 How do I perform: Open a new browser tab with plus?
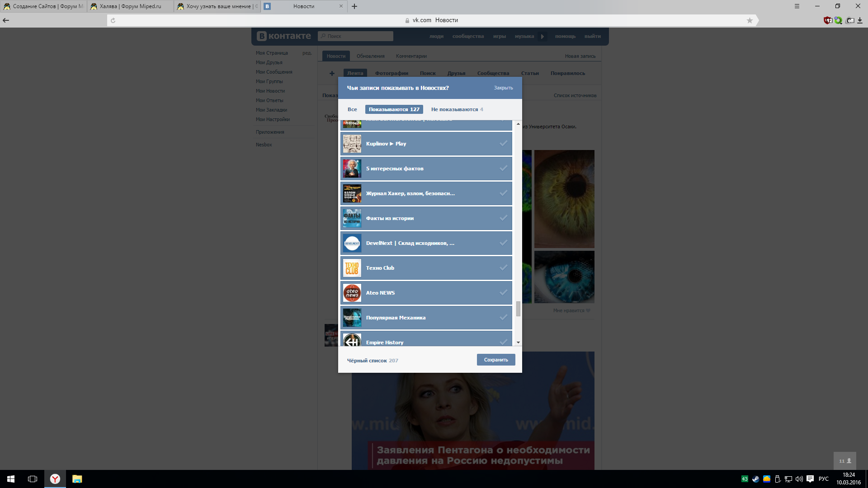pos(354,6)
